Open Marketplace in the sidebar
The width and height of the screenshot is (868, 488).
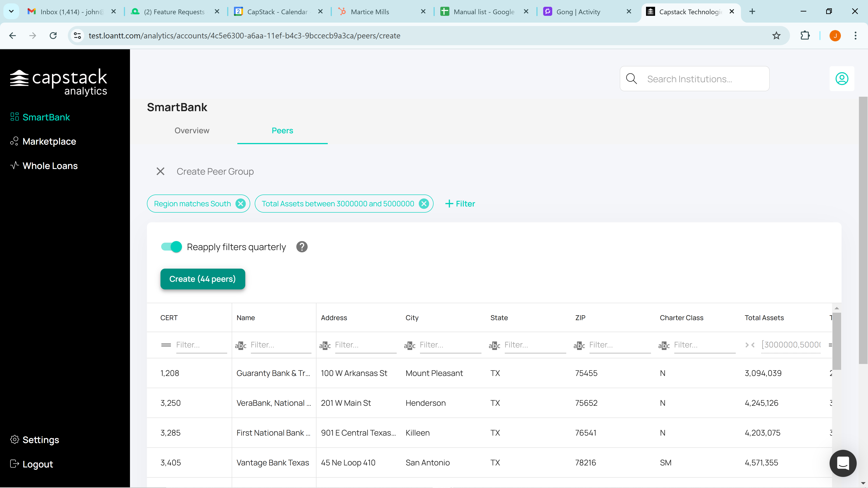point(43,141)
